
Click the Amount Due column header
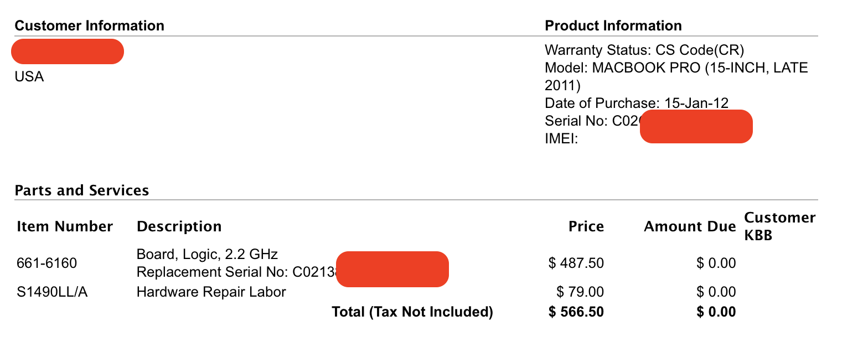pyautogui.click(x=690, y=226)
